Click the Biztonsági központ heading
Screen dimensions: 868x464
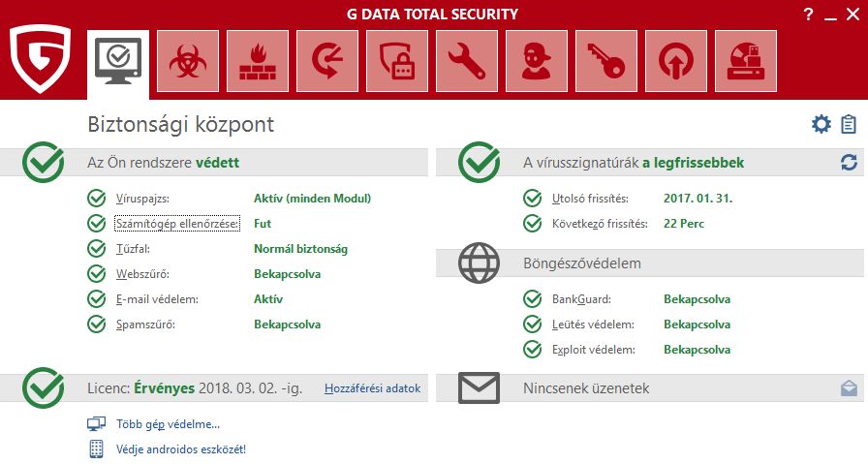pos(181,124)
